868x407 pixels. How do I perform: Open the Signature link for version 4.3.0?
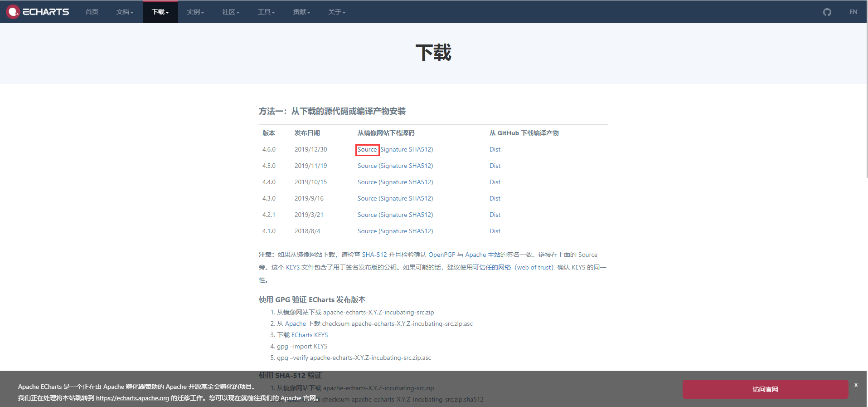coord(394,198)
